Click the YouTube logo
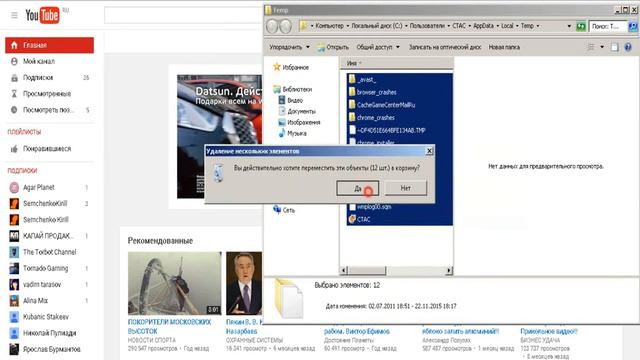 pyautogui.click(x=42, y=16)
